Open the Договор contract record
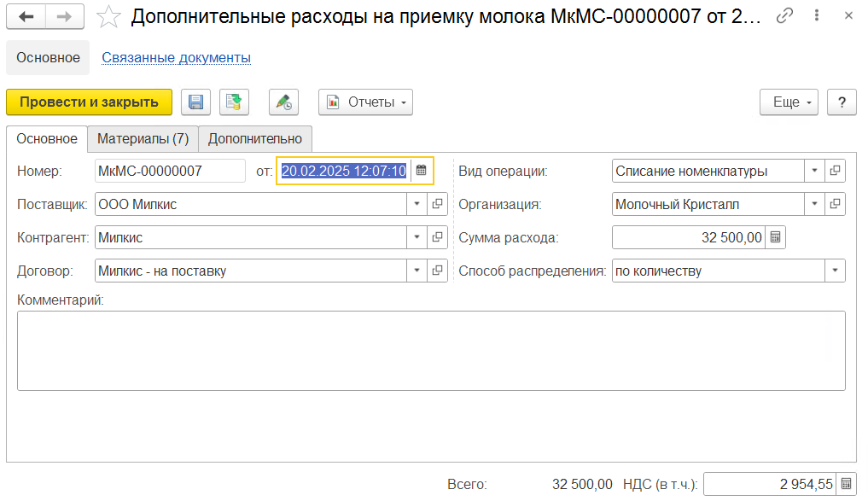The image size is (868, 501). tap(437, 271)
